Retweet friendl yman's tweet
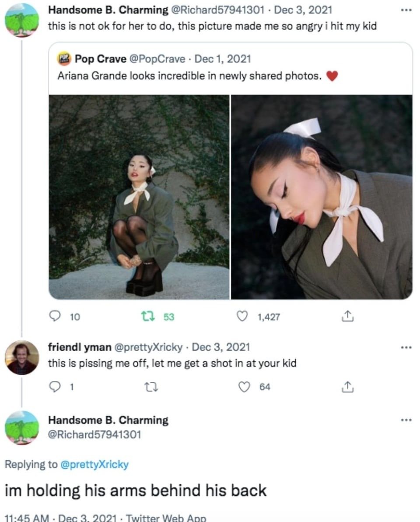420x522 pixels. (151, 387)
